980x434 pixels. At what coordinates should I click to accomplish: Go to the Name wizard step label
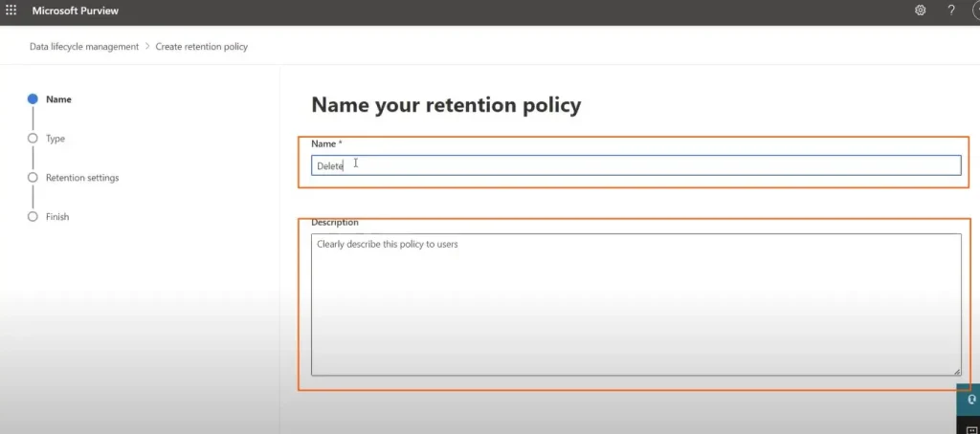(58, 99)
